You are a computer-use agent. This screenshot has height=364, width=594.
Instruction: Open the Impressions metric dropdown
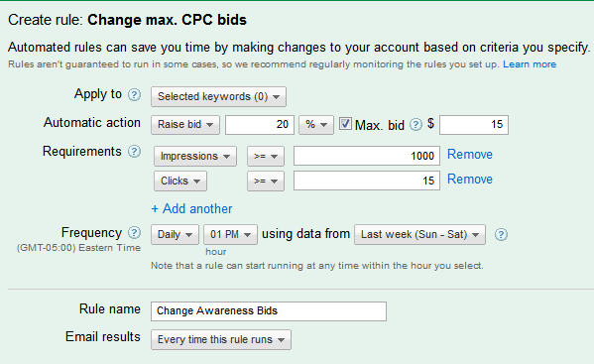(195, 156)
